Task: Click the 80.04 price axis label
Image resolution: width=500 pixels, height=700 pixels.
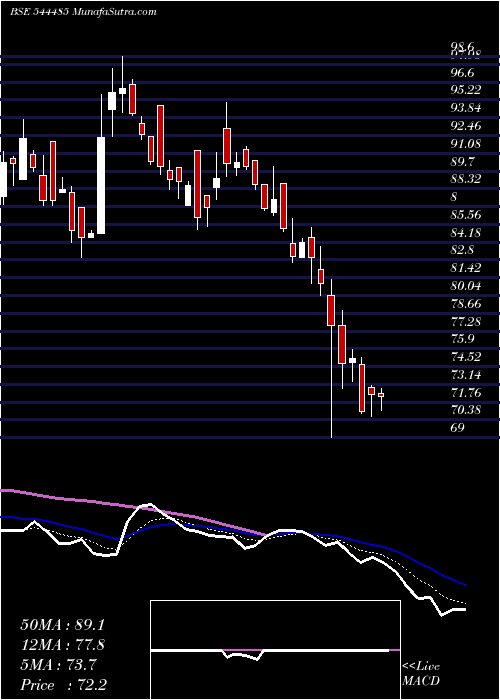Action: click(466, 286)
